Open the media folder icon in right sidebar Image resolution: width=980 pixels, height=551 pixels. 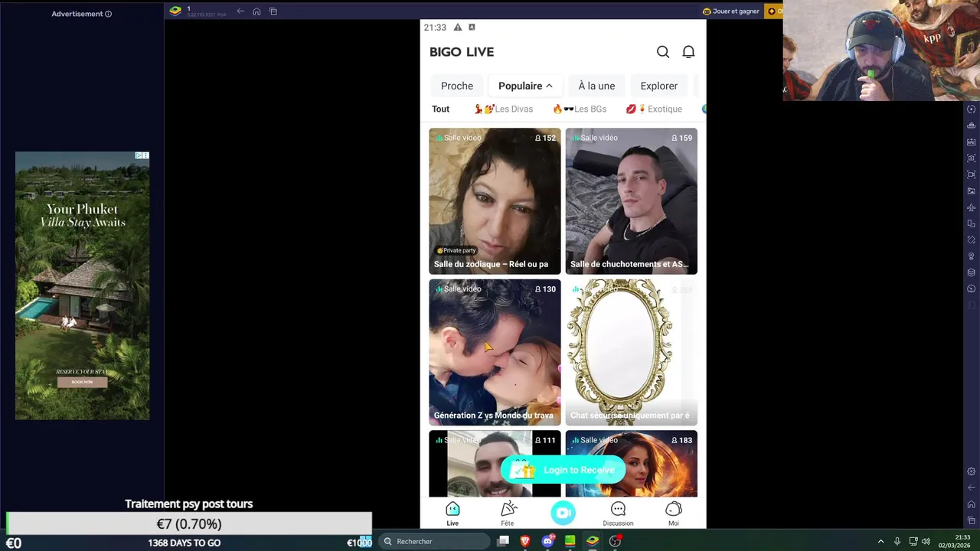(972, 191)
